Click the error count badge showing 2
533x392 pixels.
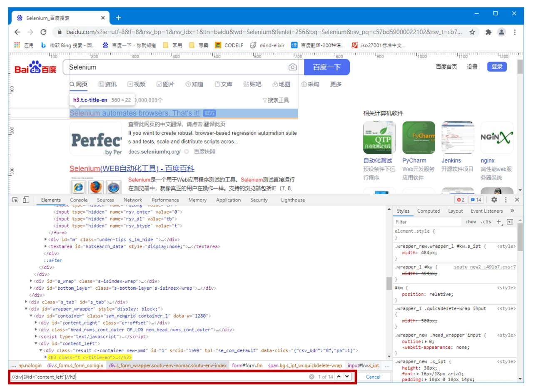click(x=461, y=200)
